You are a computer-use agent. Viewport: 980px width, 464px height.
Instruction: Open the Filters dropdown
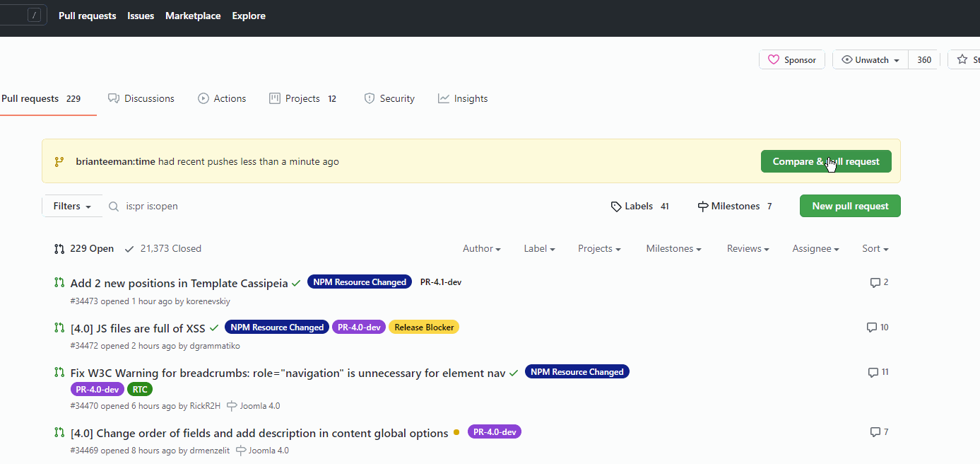(x=73, y=207)
